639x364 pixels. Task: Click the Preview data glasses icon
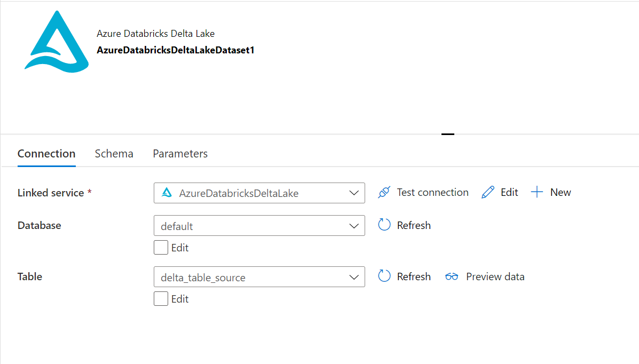click(452, 276)
